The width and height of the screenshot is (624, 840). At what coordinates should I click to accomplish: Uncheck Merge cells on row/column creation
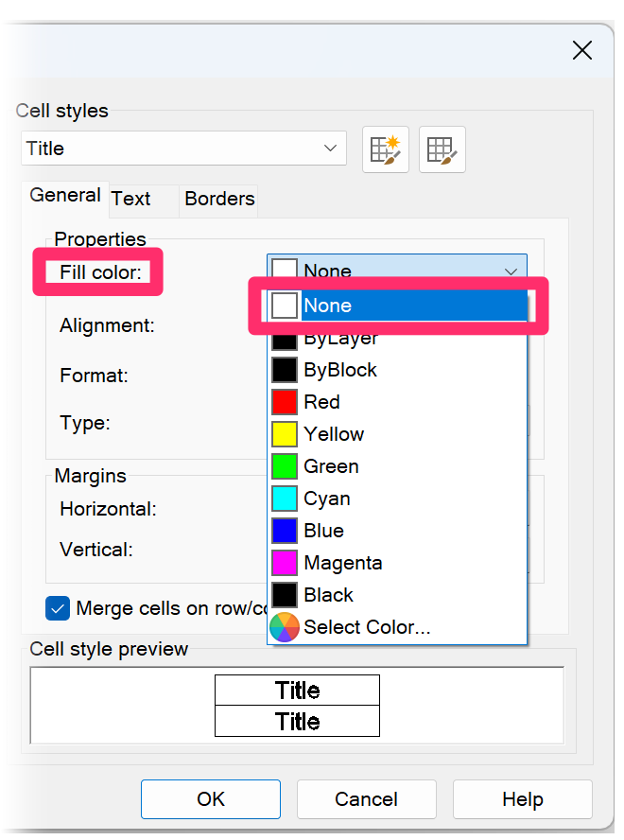coord(58,608)
